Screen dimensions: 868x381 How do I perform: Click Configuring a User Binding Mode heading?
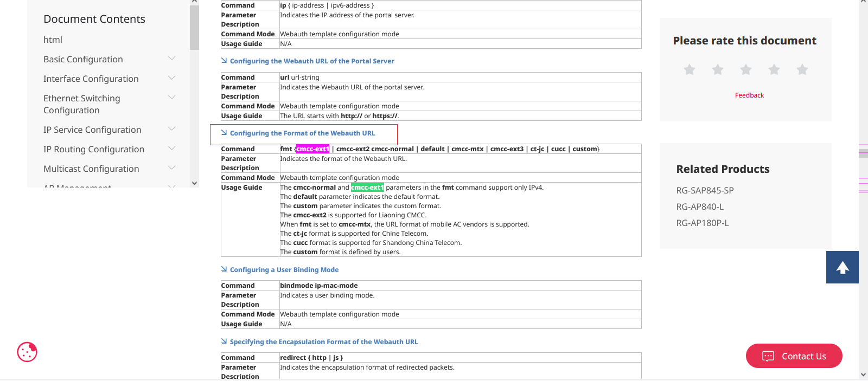coord(284,270)
